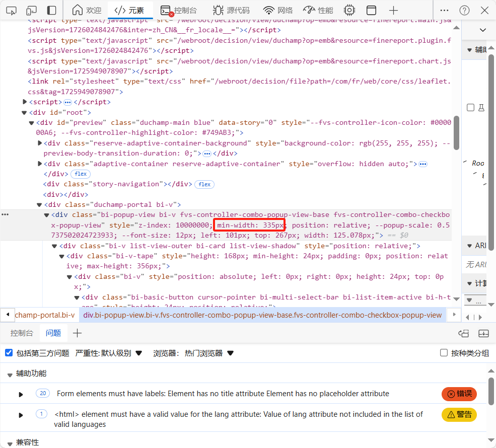496x448 pixels.
Task: Open the 网络 network tab
Action: (278, 11)
